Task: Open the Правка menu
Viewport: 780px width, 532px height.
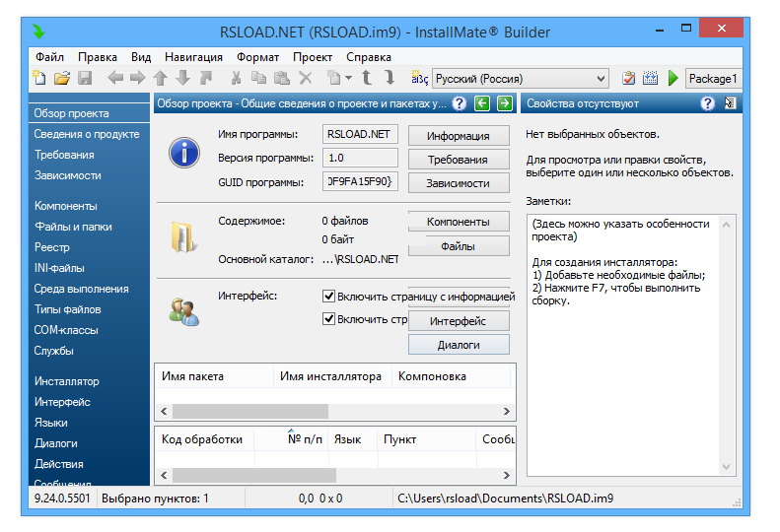Action: tap(98, 57)
